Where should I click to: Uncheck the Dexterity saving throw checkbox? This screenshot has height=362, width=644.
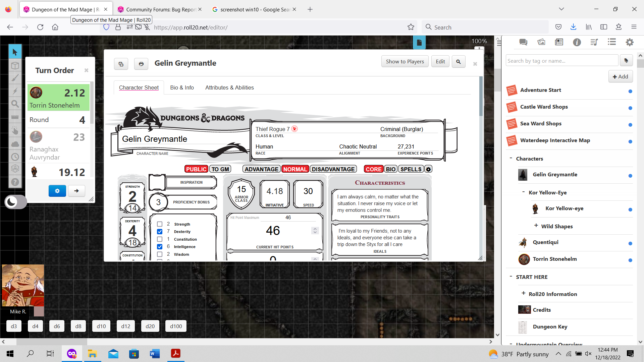pyautogui.click(x=160, y=232)
